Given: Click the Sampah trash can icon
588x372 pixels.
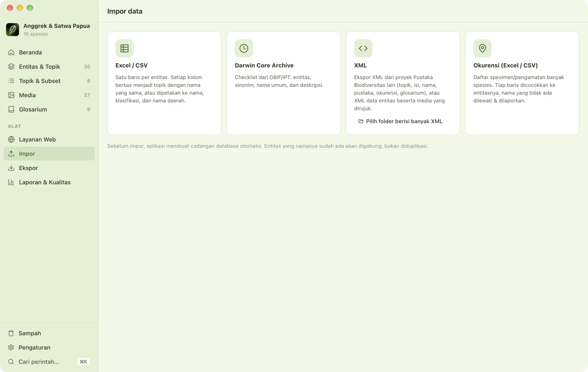Looking at the screenshot, I should click(11, 333).
